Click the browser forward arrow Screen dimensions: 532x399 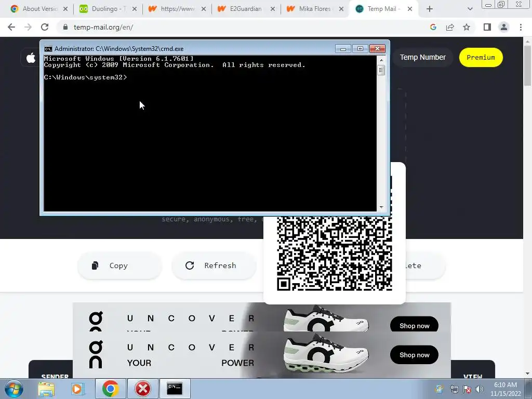coord(28,27)
